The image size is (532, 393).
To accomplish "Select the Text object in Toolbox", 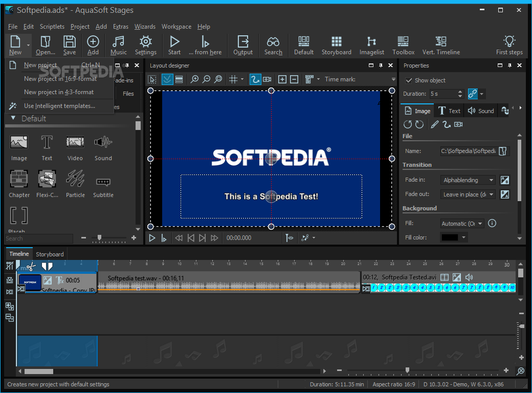I will coord(47,148).
